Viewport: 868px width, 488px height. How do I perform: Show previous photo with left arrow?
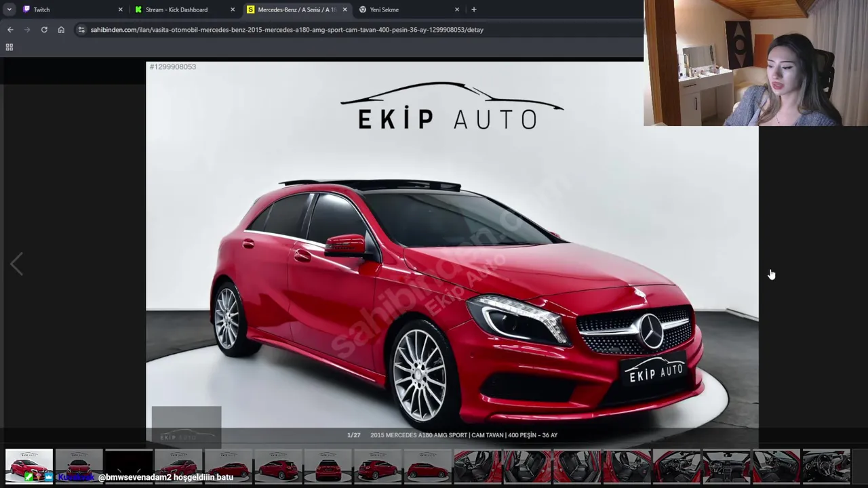click(x=16, y=264)
